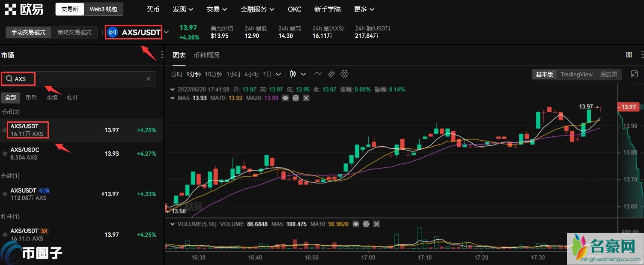Switch chart to 基本版 basic version
This screenshot has height=265, width=644.
545,74
